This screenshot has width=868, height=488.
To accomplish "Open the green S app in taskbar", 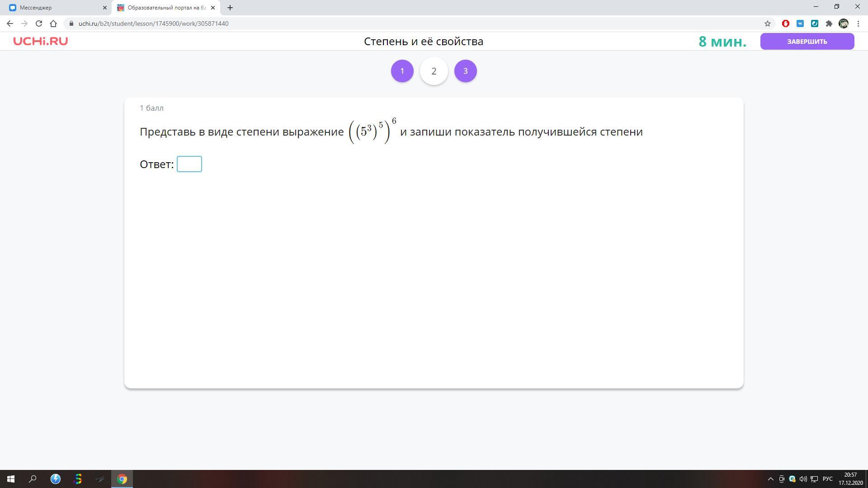I will coord(78,479).
